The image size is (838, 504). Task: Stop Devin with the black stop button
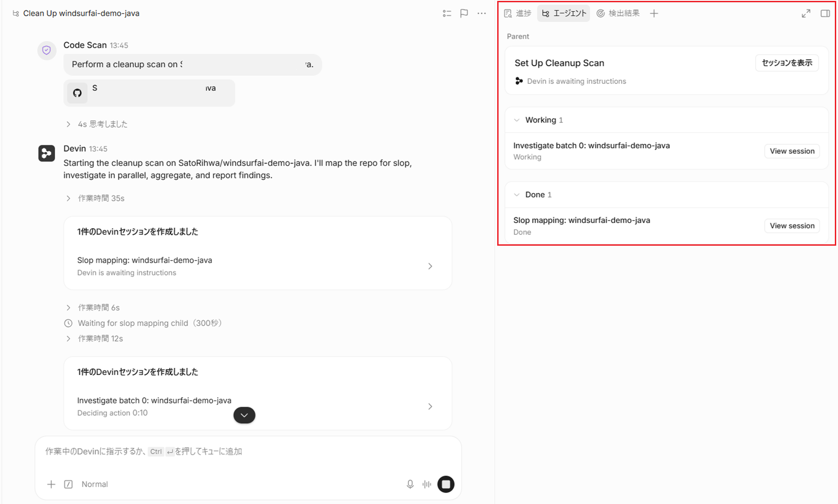pyautogui.click(x=446, y=484)
